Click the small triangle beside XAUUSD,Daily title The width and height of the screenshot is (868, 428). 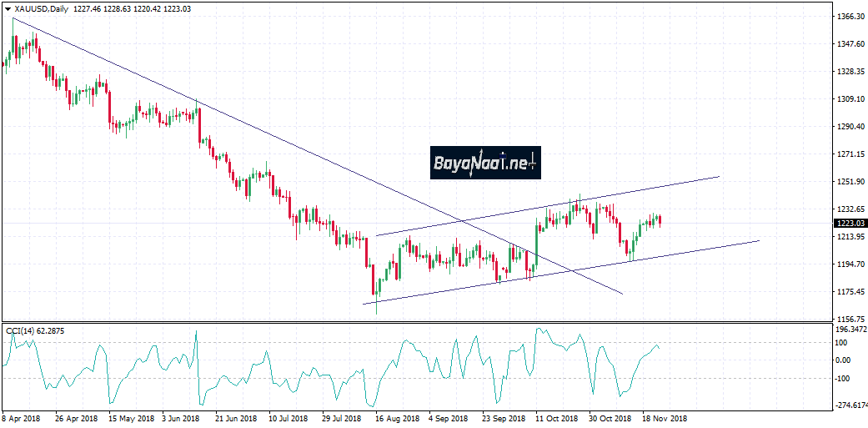[x=7, y=8]
